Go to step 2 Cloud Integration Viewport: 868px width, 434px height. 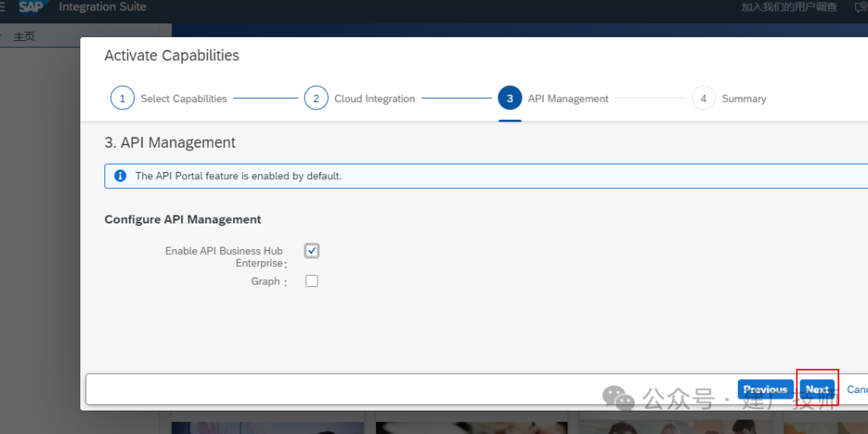[x=360, y=99]
